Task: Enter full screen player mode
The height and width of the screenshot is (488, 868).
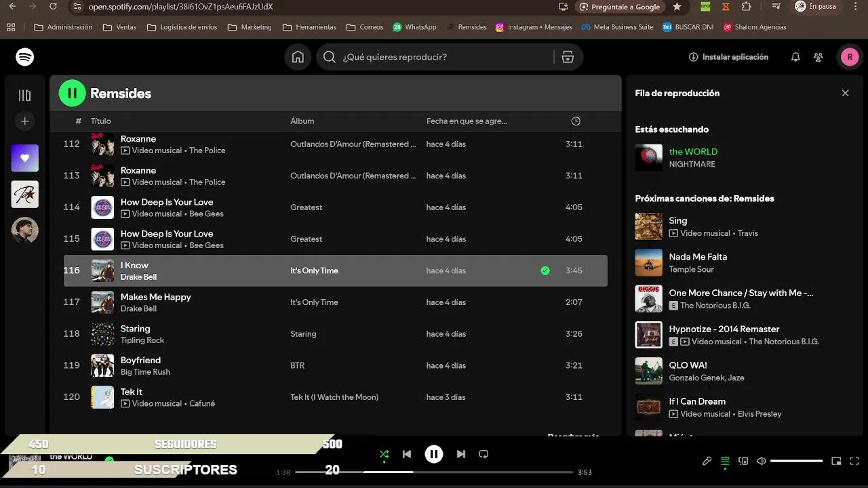Action: point(854,461)
